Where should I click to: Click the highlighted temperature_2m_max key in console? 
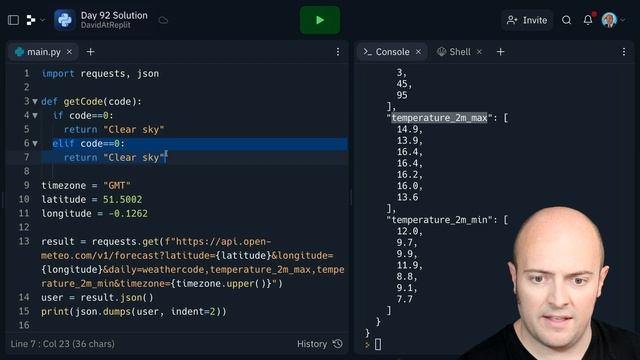(439, 118)
